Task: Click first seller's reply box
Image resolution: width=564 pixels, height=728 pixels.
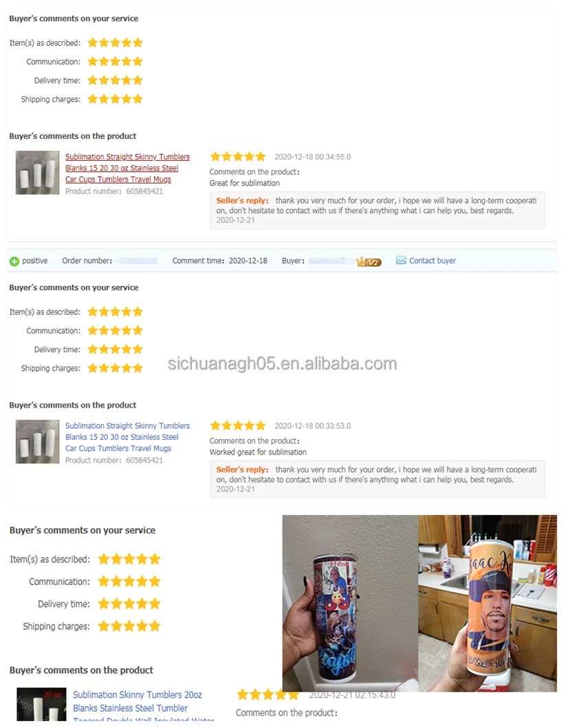Action: (377, 210)
